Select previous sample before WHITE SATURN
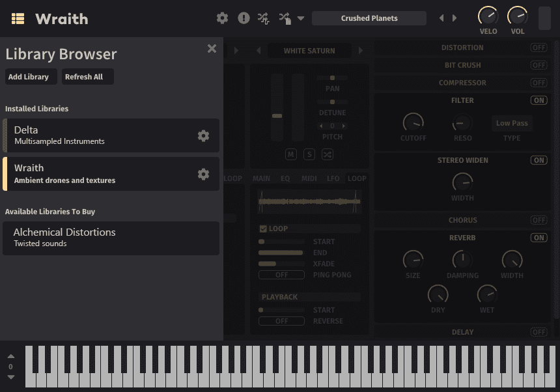Viewport: 560px width, 392px height. tap(259, 51)
